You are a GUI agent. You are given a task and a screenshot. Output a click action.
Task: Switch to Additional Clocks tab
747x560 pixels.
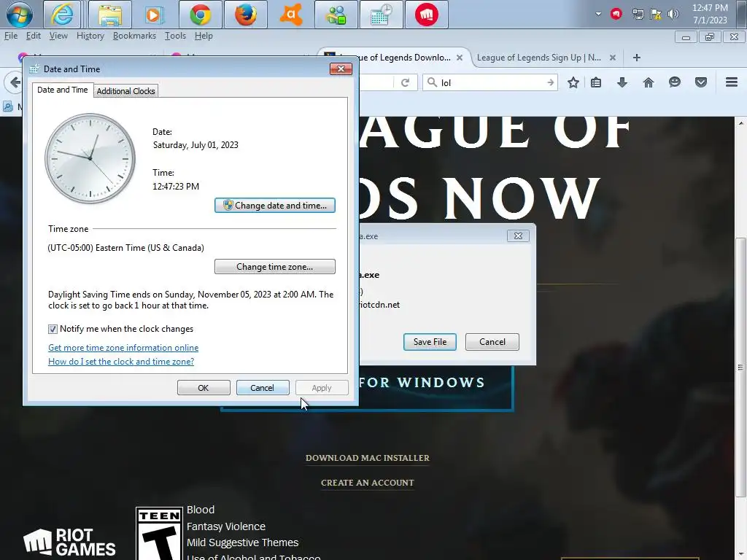[125, 91]
